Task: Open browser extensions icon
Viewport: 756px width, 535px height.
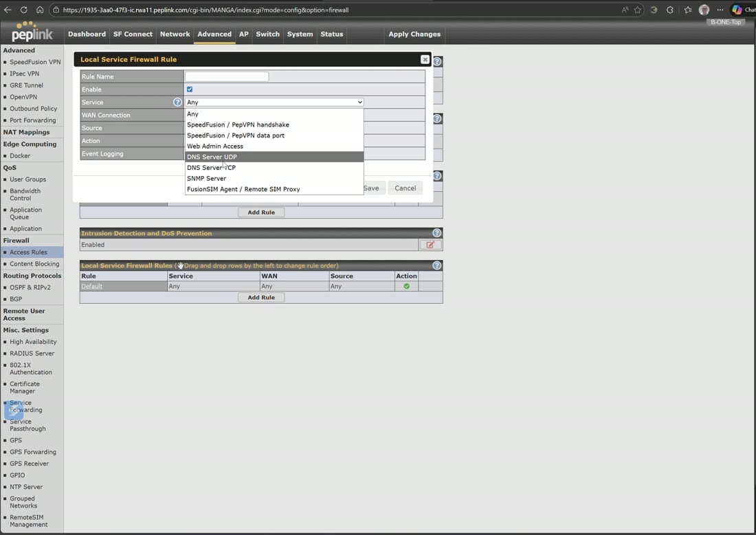Action: [x=669, y=10]
